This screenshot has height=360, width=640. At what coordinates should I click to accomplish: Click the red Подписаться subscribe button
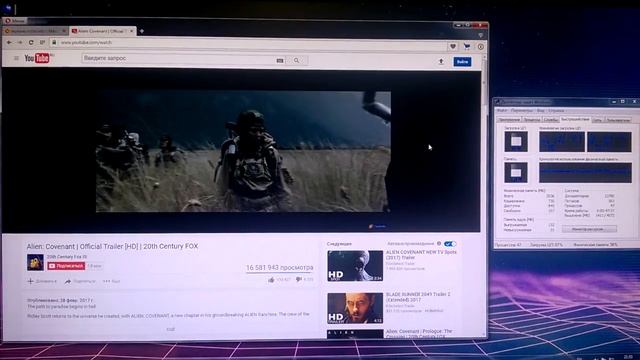point(66,266)
